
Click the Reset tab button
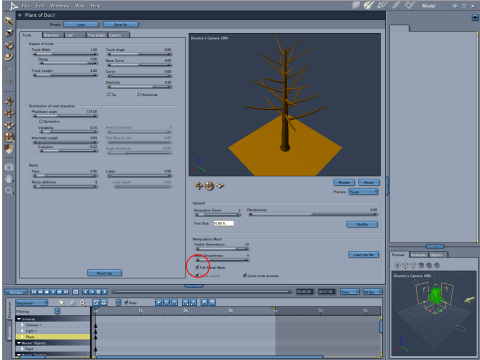(x=104, y=273)
